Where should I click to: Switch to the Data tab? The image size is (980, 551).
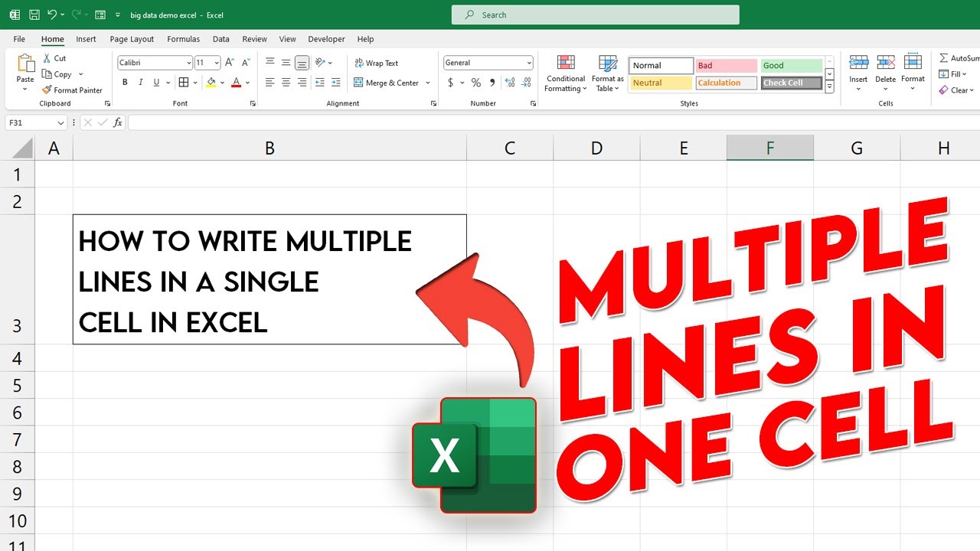tap(221, 39)
